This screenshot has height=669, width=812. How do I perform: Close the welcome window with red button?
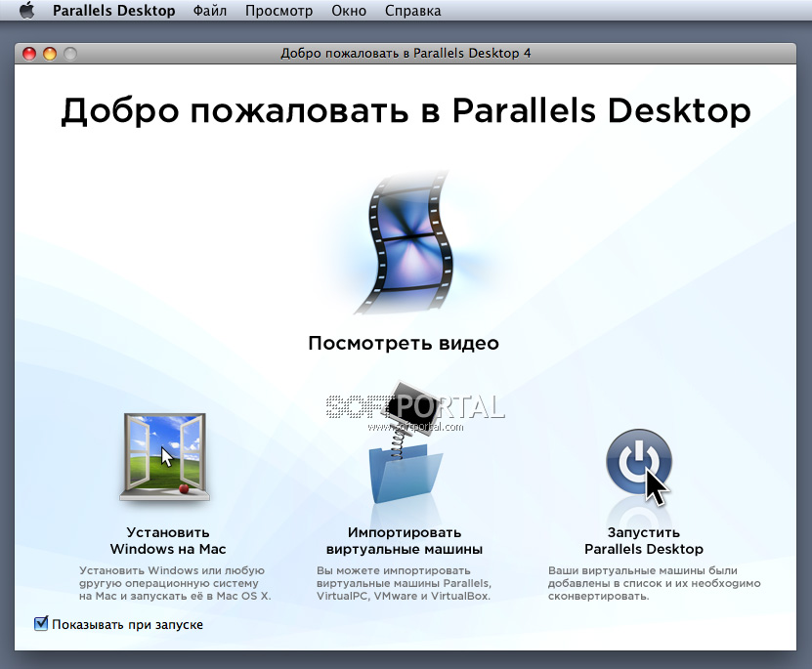[29, 54]
